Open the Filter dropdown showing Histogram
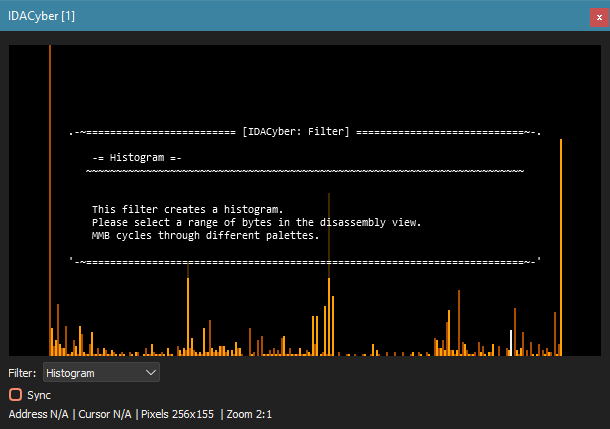610x429 pixels. 101,373
